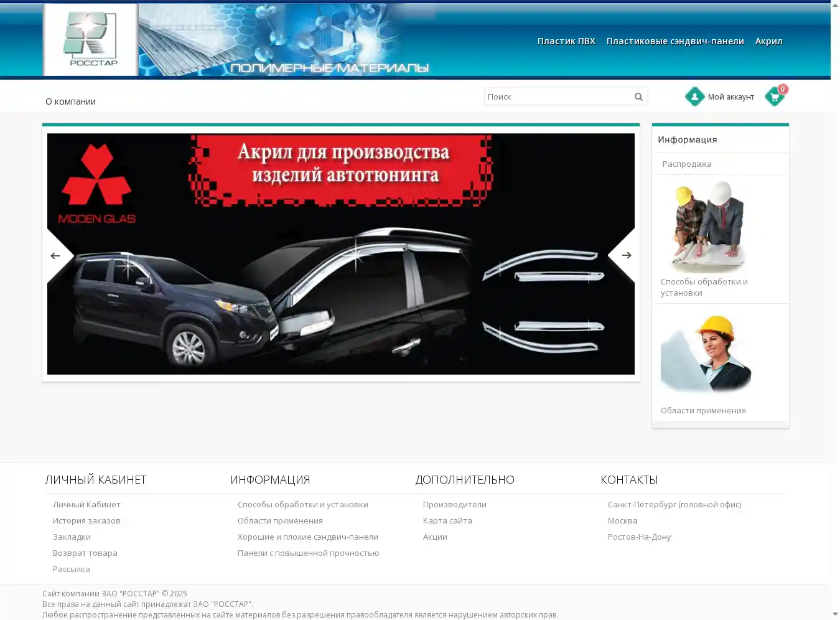Viewport: 840px width, 620px height.
Task: Open Пластиковые сэндвич-панели menu item
Action: [x=675, y=41]
